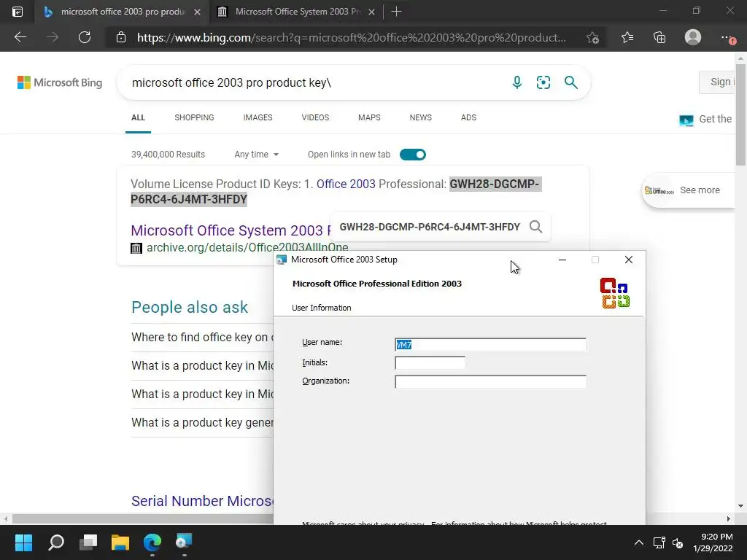Switch to the ALL results tab
Screen dimensions: 747x560
(x=138, y=117)
